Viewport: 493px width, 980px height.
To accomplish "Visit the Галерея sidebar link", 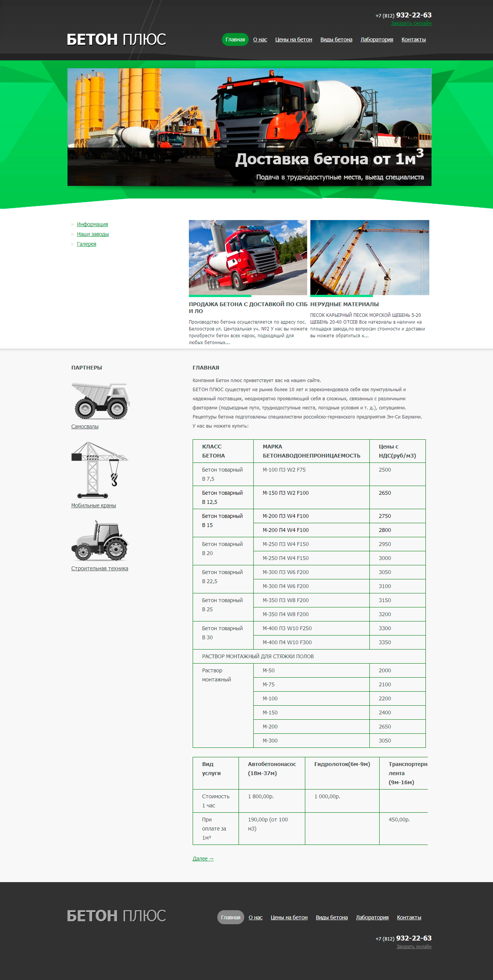I will tap(86, 244).
